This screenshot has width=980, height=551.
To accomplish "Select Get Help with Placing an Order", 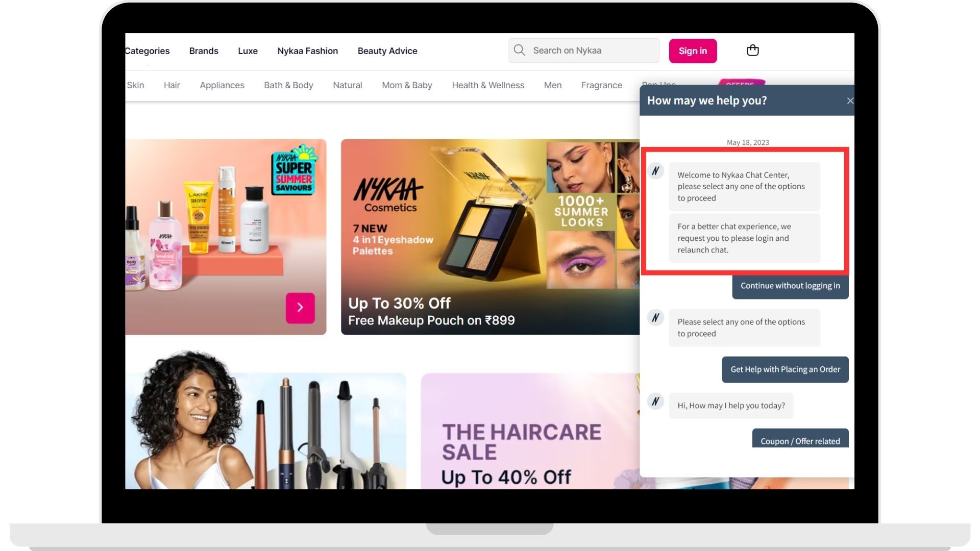I will click(x=785, y=369).
